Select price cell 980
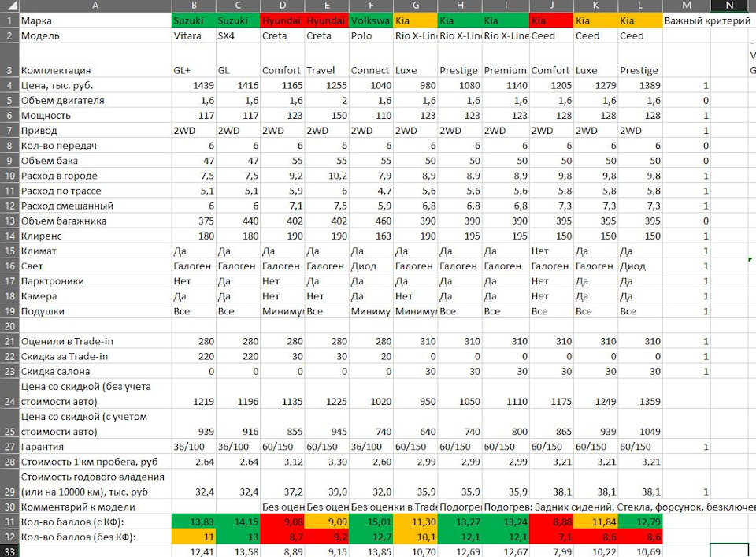The width and height of the screenshot is (756, 557). pos(416,85)
